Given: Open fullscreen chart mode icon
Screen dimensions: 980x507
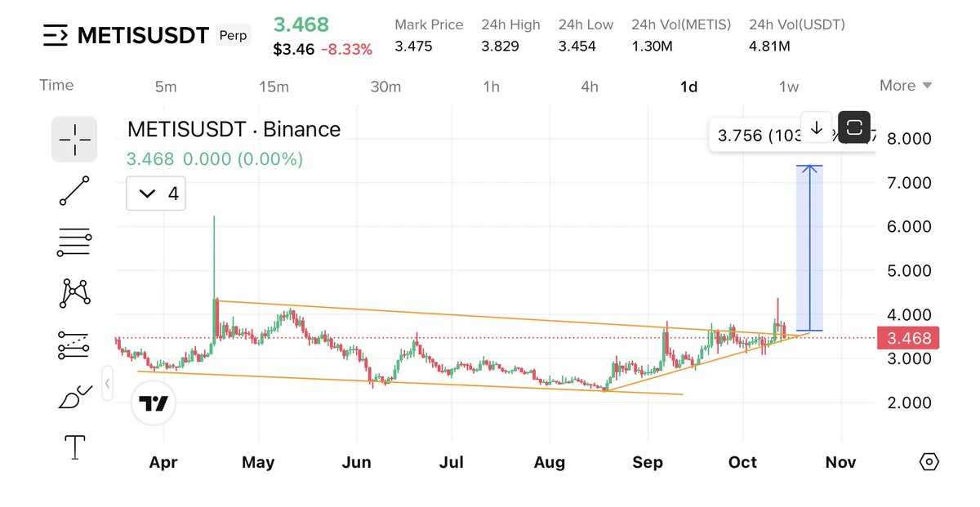Looking at the screenshot, I should click(854, 127).
